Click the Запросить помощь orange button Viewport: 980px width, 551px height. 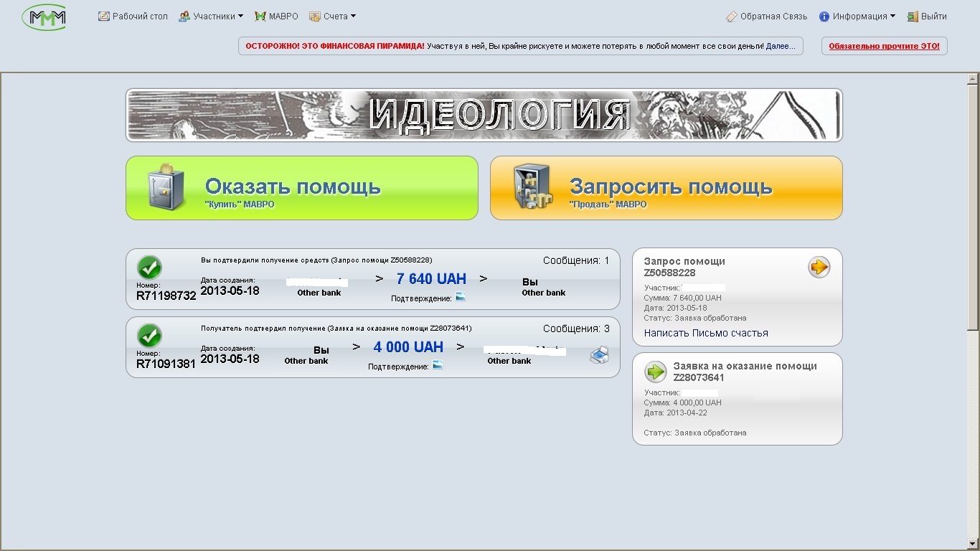pos(666,188)
